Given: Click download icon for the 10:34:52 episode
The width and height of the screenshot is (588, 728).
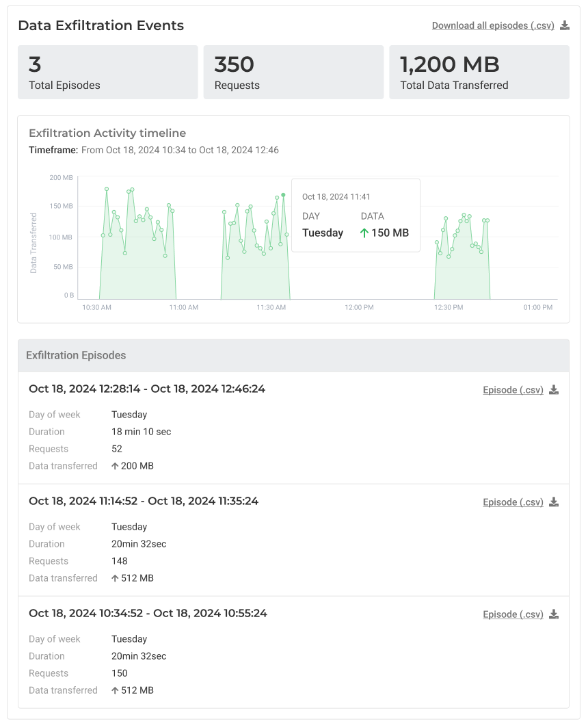Looking at the screenshot, I should [554, 614].
